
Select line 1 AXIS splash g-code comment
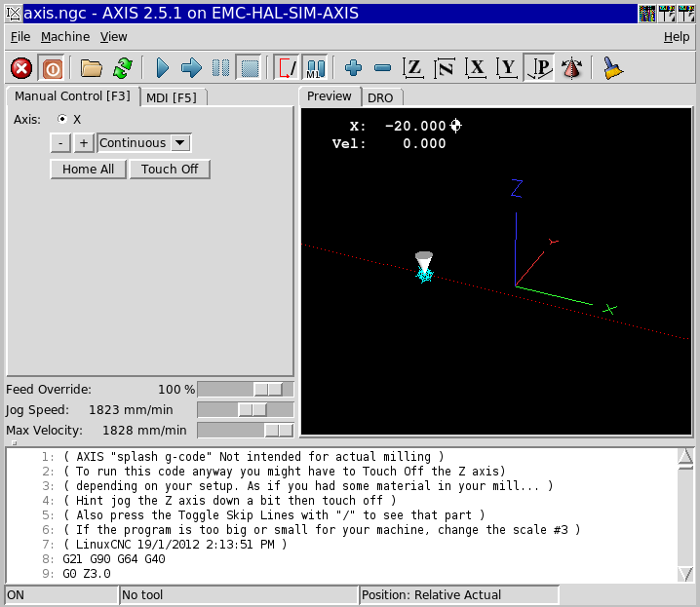pos(253,457)
